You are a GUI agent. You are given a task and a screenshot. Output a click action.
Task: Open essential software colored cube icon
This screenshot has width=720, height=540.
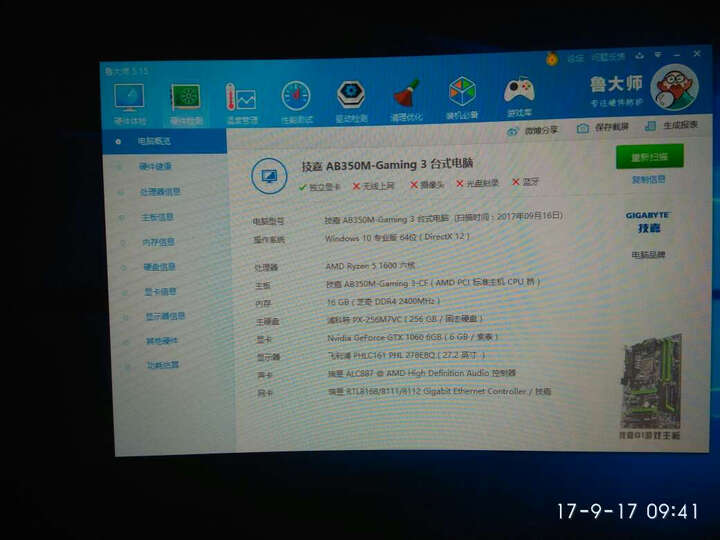click(462, 91)
